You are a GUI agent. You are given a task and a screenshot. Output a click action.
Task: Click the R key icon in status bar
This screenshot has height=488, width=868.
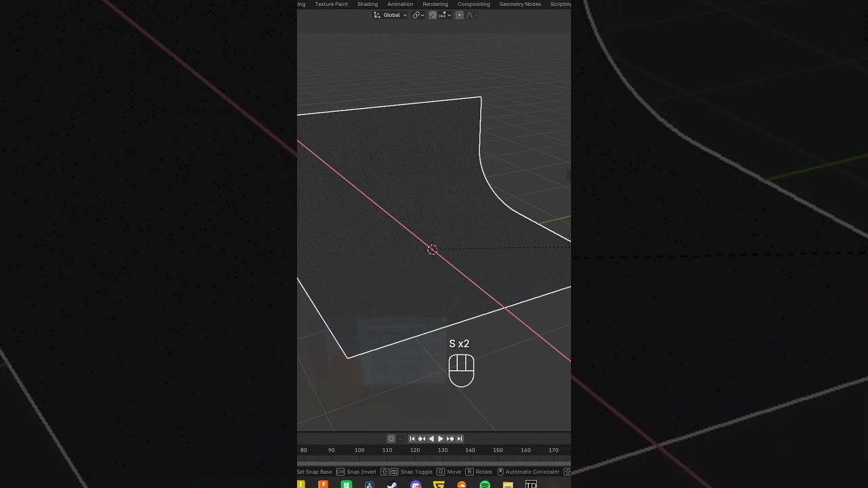pyautogui.click(x=469, y=472)
